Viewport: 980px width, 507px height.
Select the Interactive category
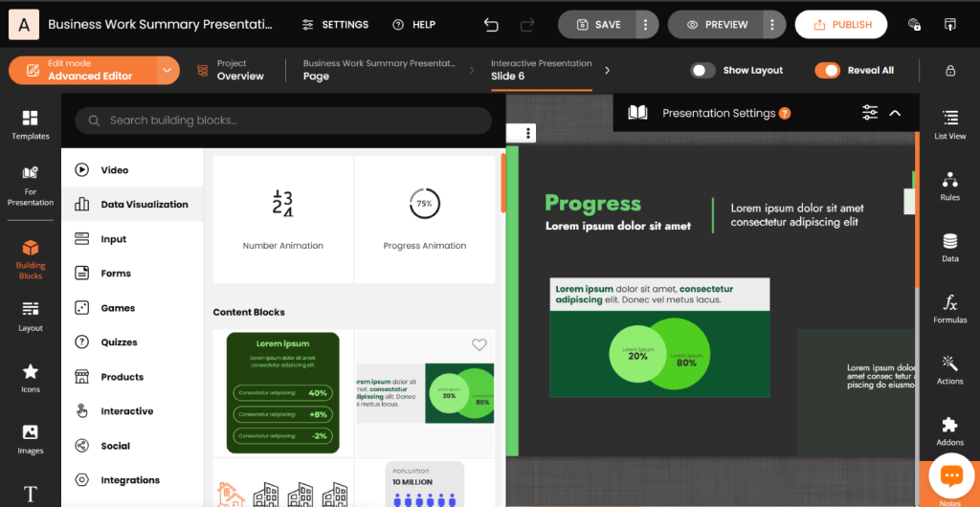pos(132,411)
